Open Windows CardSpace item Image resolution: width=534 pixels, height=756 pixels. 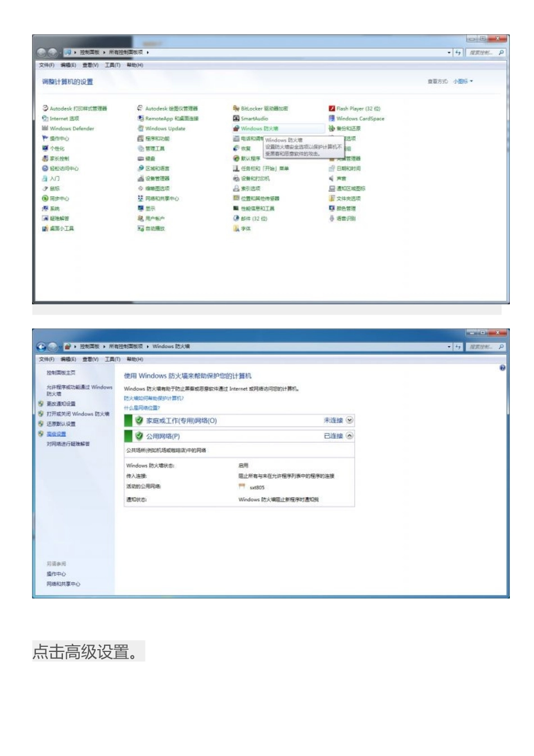click(x=360, y=119)
